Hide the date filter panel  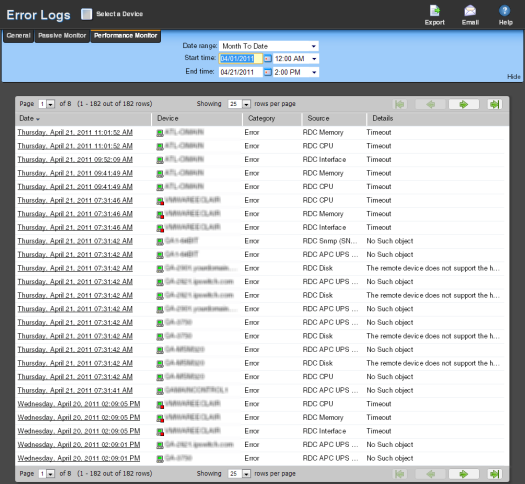(x=513, y=77)
